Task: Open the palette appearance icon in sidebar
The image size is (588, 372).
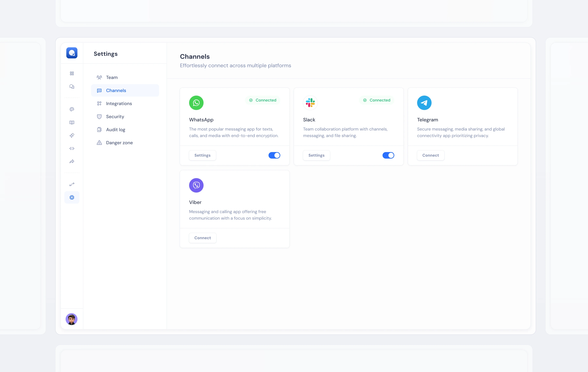Action: coord(72,109)
